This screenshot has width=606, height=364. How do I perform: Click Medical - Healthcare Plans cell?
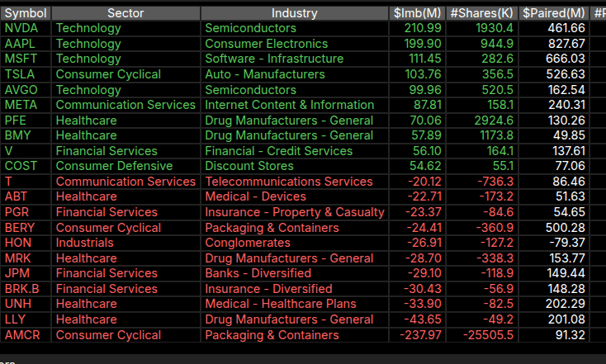pos(295,304)
